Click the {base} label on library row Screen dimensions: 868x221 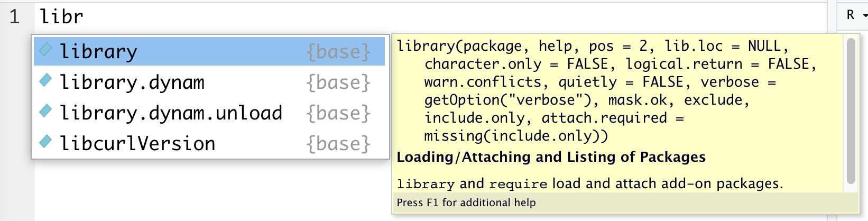click(339, 52)
